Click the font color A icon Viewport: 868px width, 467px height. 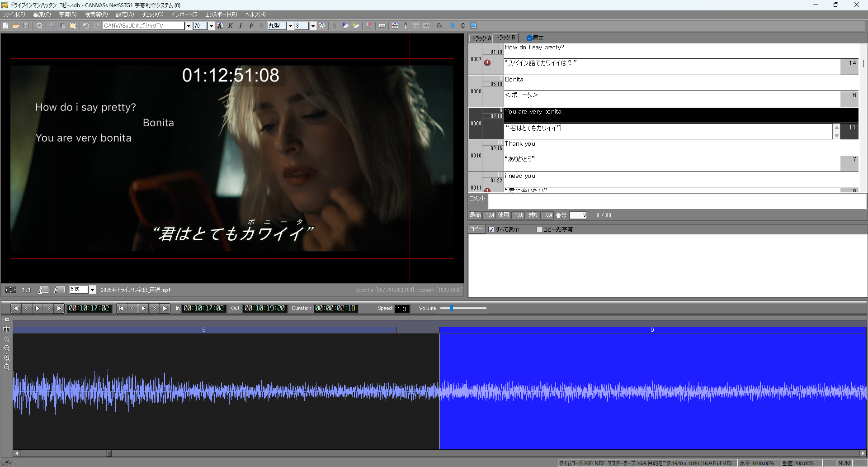point(220,26)
